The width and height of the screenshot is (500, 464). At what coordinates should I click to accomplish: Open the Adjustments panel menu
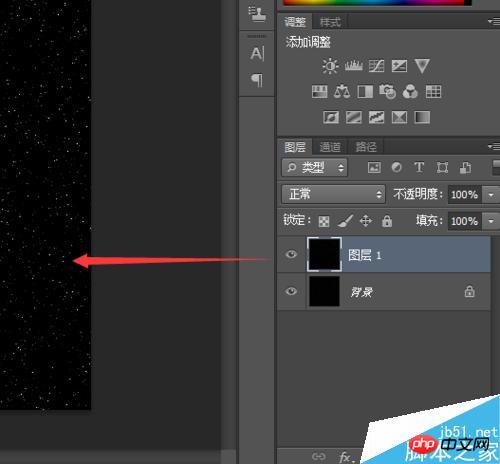click(x=493, y=22)
